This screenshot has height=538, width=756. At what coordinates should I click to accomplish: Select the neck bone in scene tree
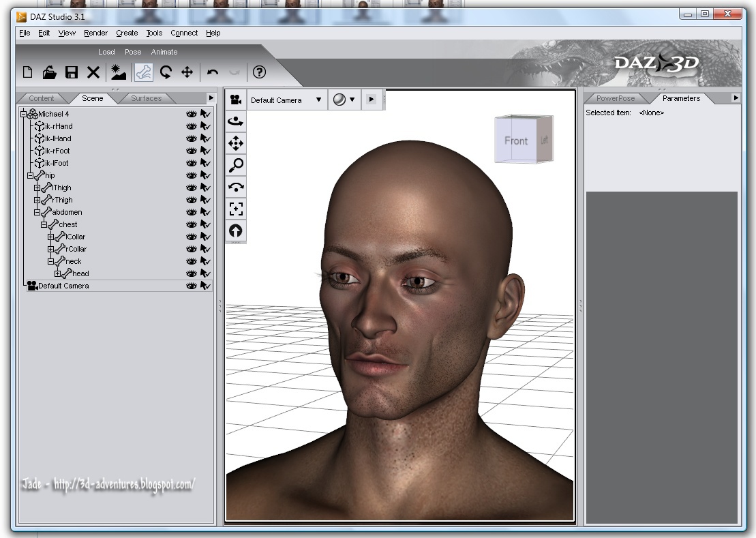74,261
